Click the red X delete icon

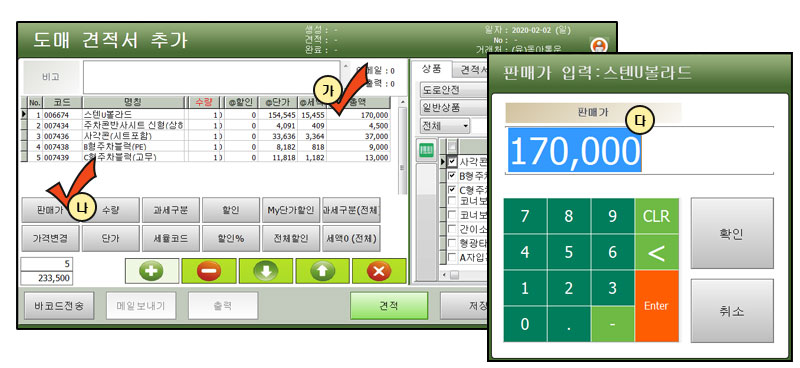tap(379, 271)
